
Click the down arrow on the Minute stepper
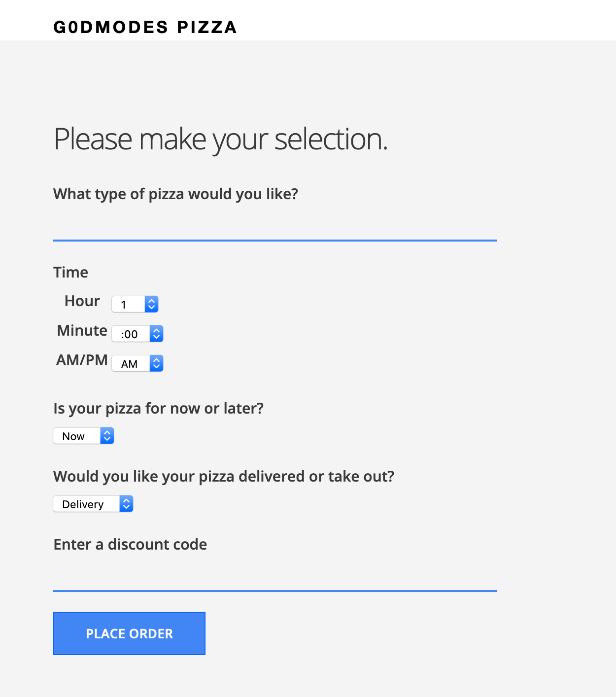(156, 337)
